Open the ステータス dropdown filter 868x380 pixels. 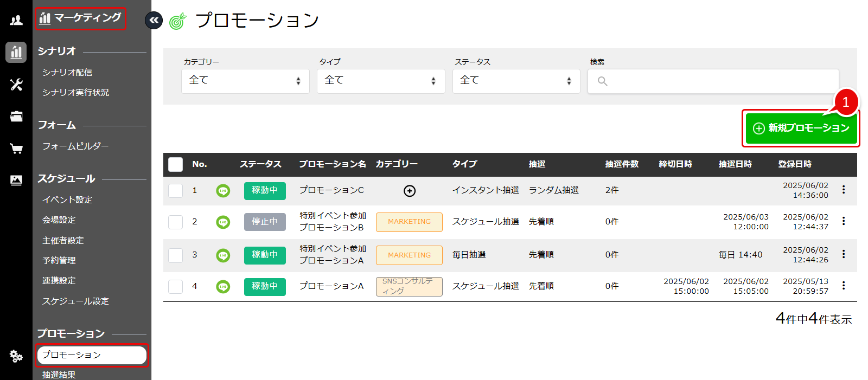point(516,81)
